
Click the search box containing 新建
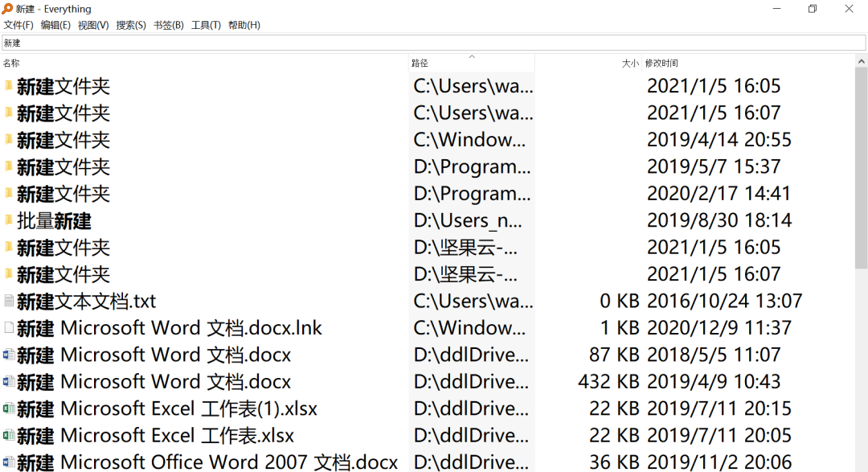(x=433, y=43)
